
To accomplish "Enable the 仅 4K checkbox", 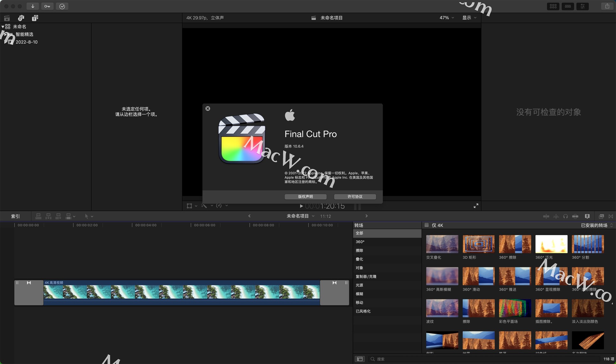I will [426, 225].
